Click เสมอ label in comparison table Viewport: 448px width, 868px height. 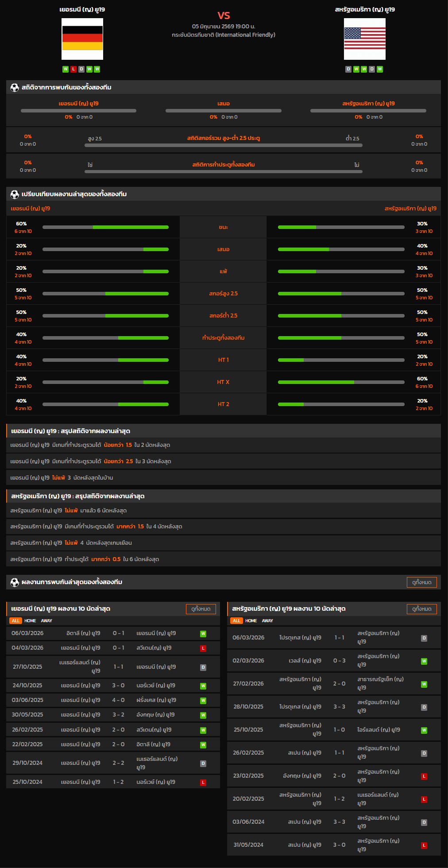[224, 249]
